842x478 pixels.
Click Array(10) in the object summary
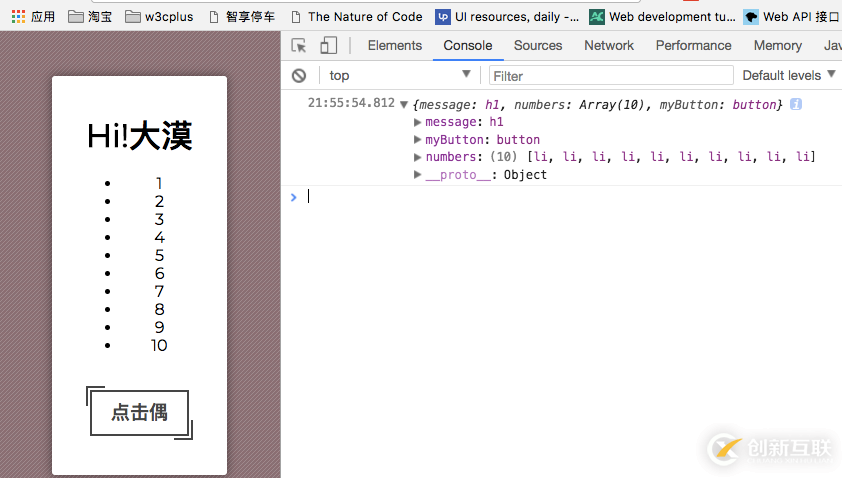(x=612, y=104)
